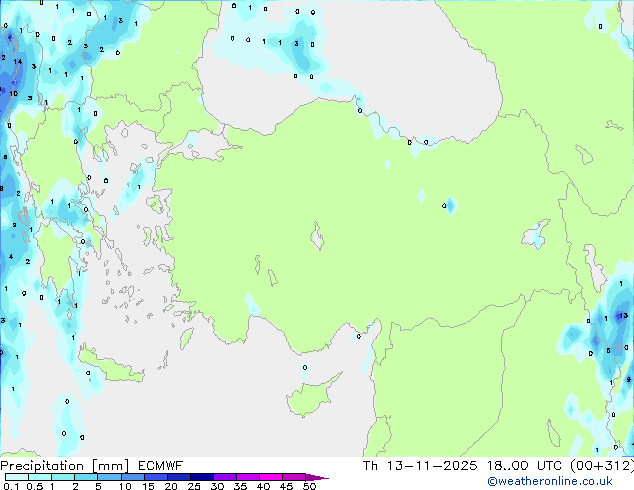The width and height of the screenshot is (634, 490).
Task: Click the legend label '0.1'
Action: 12,486
